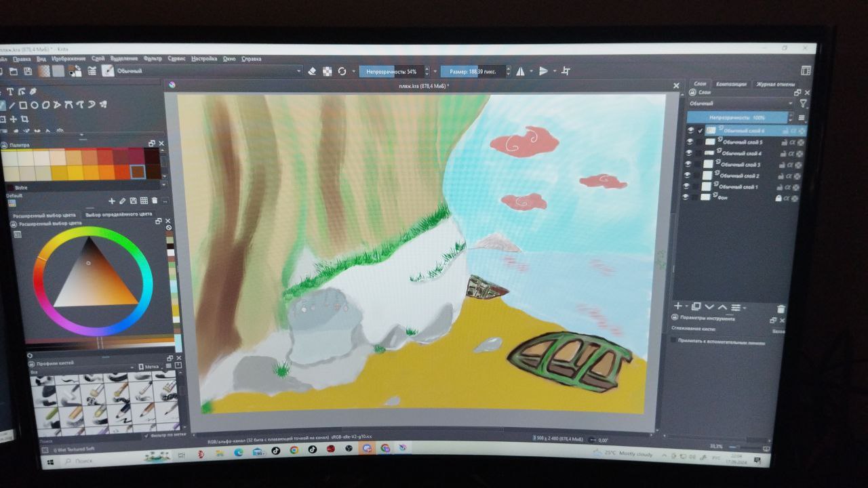
Task: Toggle visibility of the 'Фон' layer
Action: [686, 197]
